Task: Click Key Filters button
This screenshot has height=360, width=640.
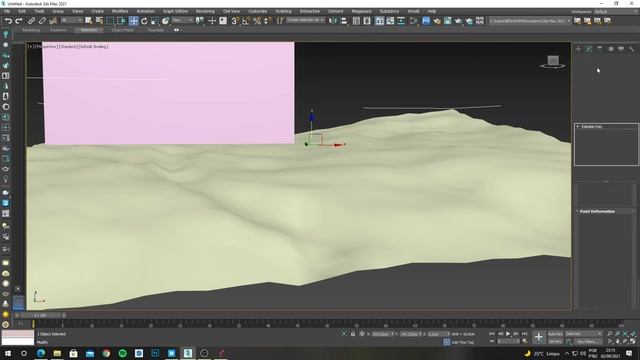Action: pos(588,342)
